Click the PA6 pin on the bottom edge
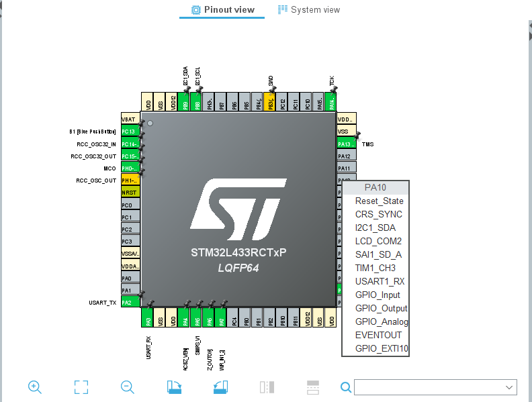Screen dimensions: 532x402 (x=208, y=317)
